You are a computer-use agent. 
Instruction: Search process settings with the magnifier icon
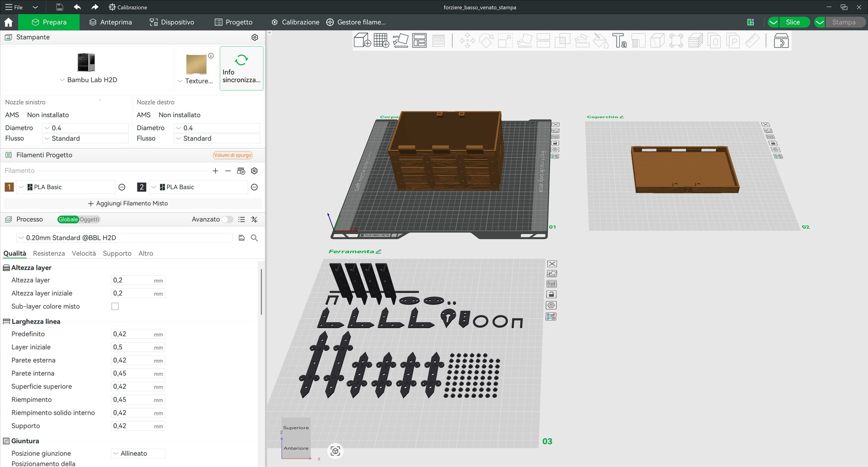tap(255, 238)
